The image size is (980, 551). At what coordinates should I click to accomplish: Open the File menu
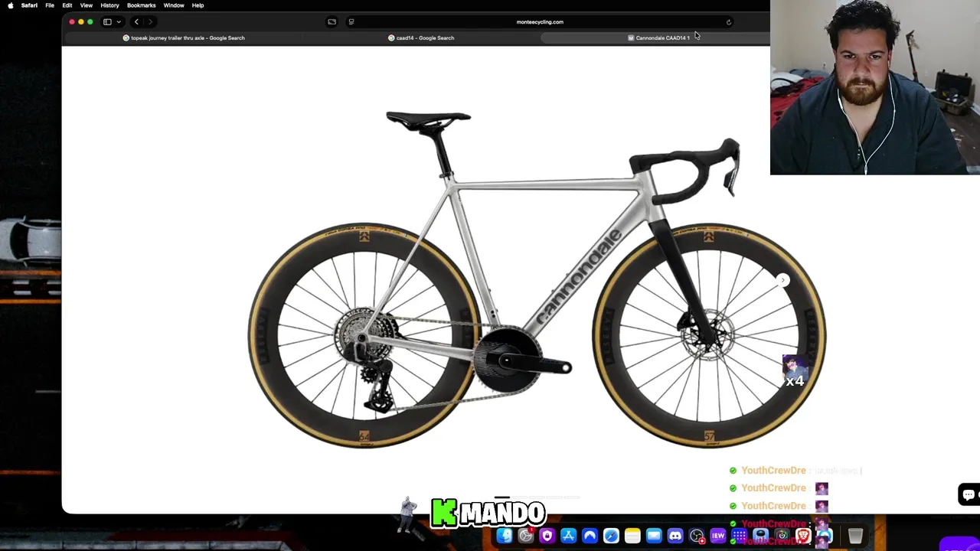(x=50, y=5)
